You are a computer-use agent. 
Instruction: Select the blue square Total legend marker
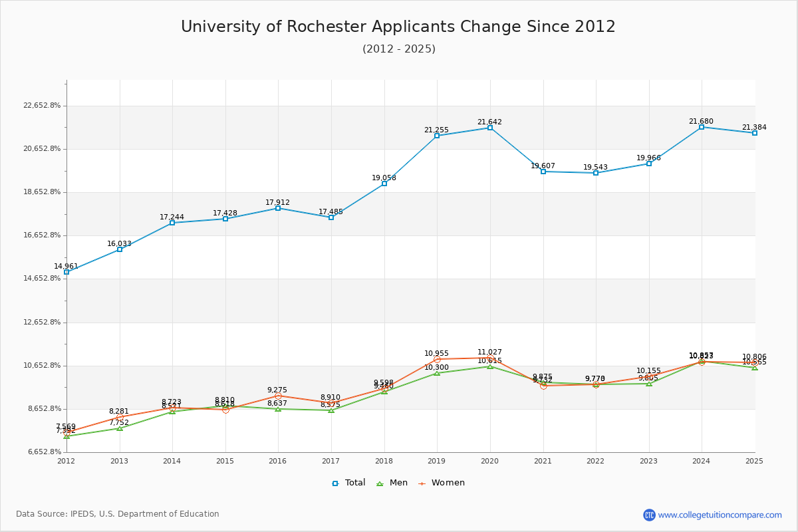(x=336, y=482)
